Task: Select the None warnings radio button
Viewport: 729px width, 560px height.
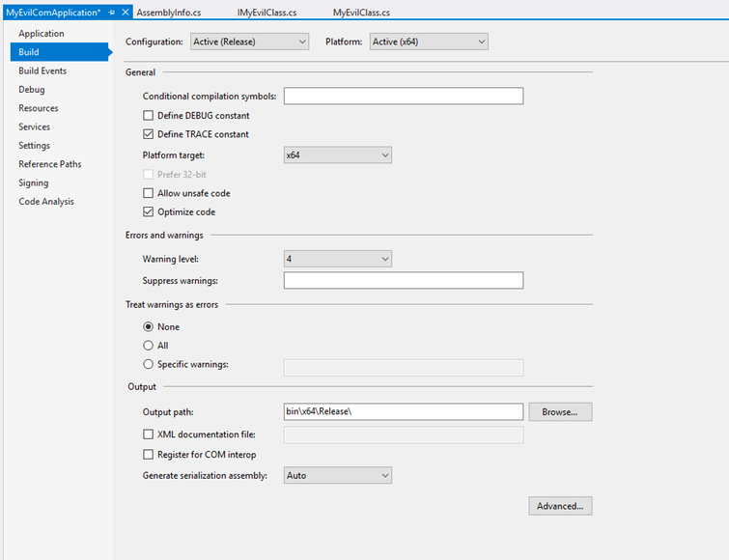Action: point(148,326)
